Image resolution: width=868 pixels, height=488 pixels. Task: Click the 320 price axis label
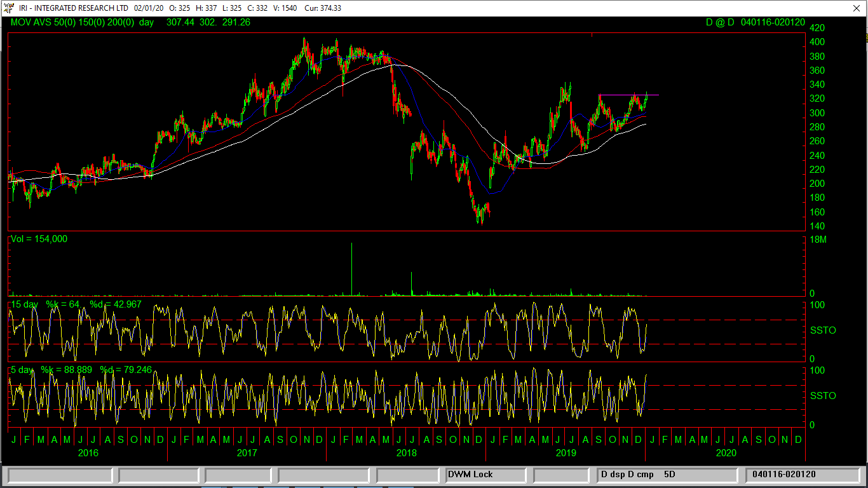click(x=817, y=98)
